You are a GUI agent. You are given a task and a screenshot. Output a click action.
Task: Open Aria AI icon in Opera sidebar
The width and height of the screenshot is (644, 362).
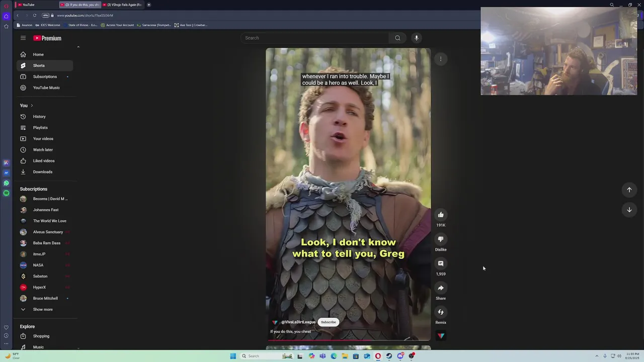point(6,163)
